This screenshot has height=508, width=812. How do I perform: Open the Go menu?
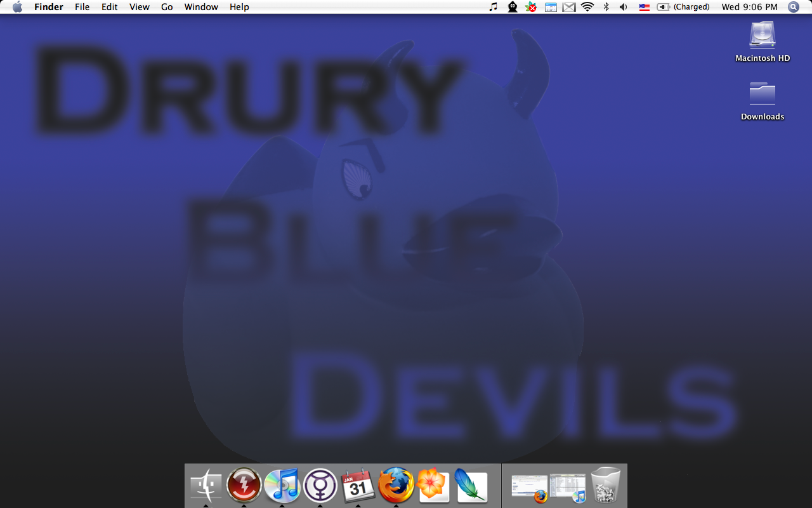pyautogui.click(x=167, y=7)
